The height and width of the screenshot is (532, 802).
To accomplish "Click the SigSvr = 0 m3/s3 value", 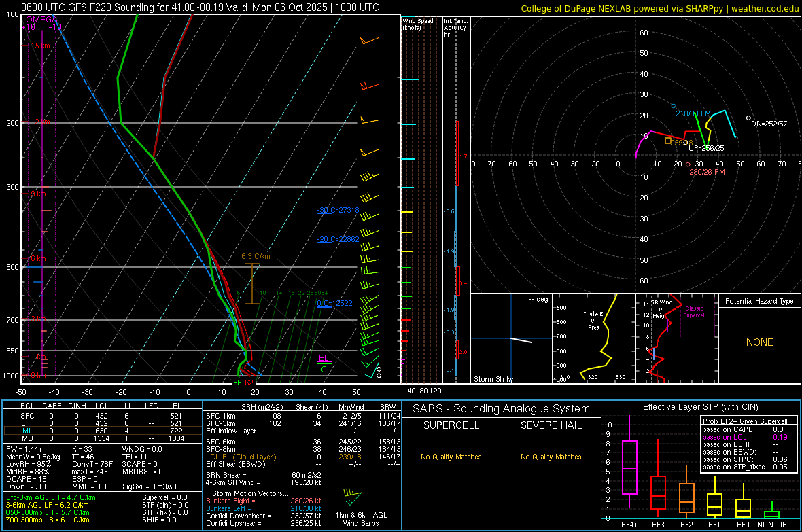I will [150, 487].
